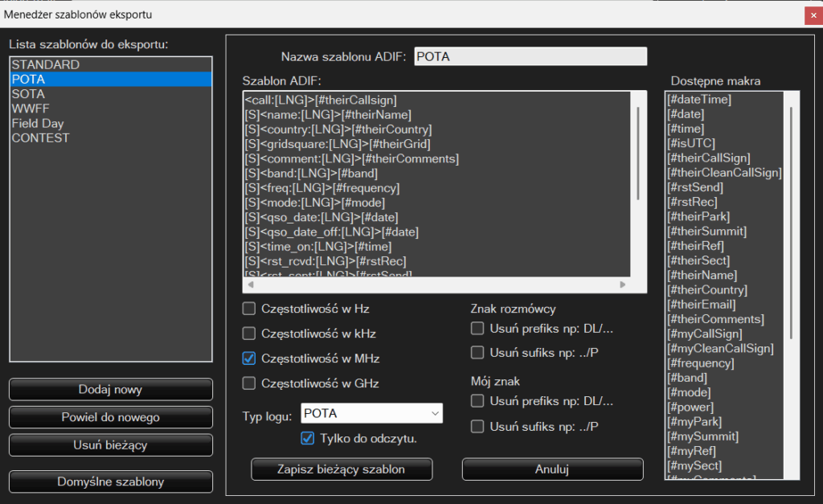Screen dimensions: 823x504
Task: Enable Usuń prefiks under Znak rozmówcy
Action: 477,329
